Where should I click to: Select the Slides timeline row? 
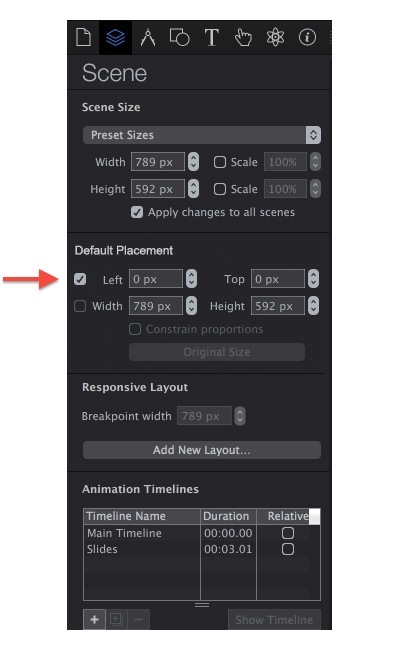201,549
